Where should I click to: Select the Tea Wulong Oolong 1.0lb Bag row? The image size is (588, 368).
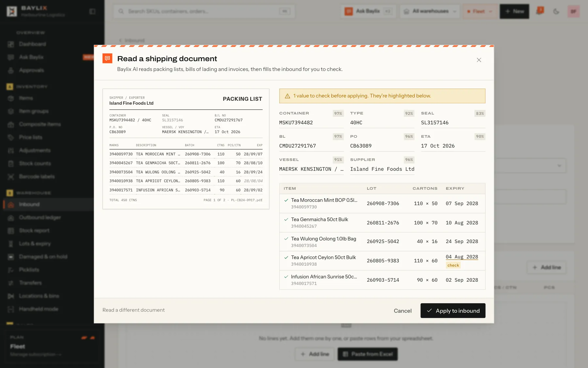tap(382, 242)
